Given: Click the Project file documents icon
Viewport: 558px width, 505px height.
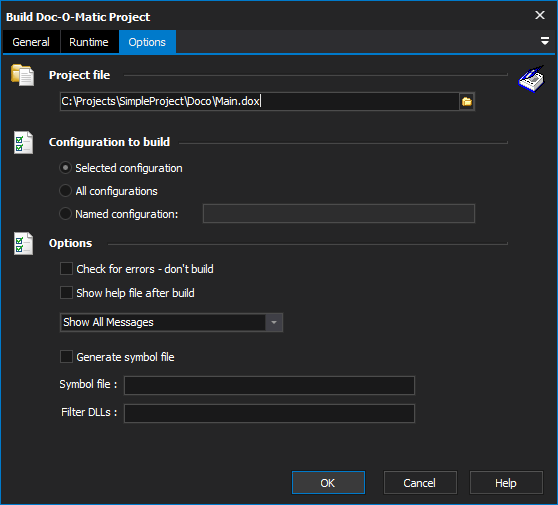Looking at the screenshot, I should pyautogui.click(x=22, y=75).
